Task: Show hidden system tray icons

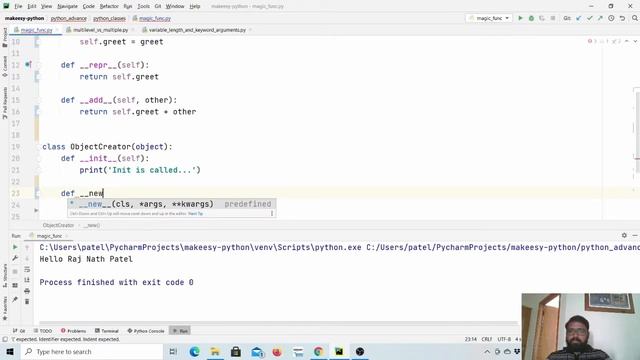Action: point(487,351)
